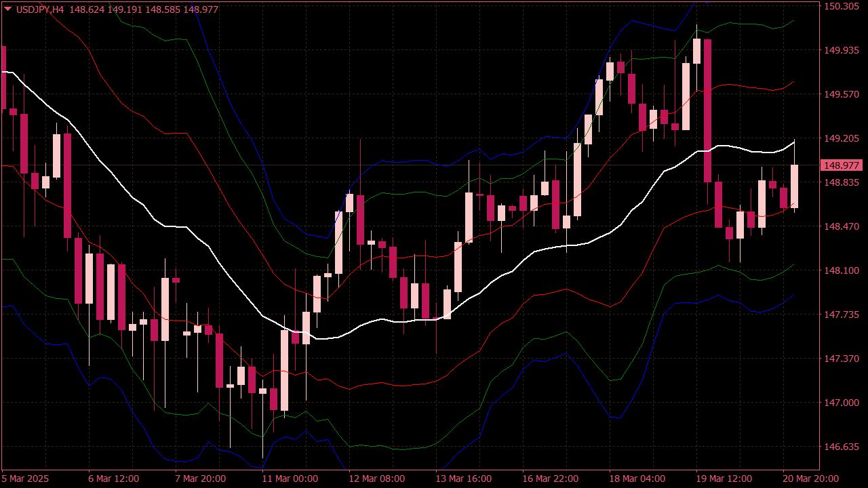Select the 12 Mar 08:00 time marker

click(x=376, y=479)
